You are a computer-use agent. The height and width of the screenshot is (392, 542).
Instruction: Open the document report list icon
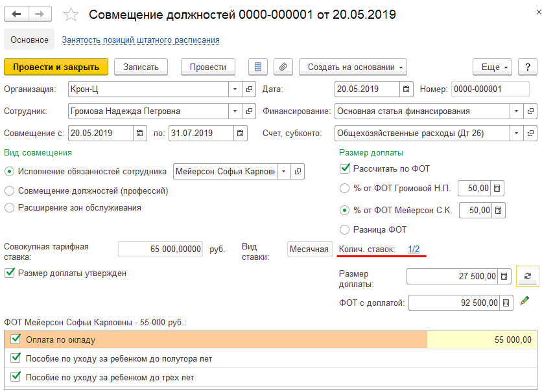point(258,67)
